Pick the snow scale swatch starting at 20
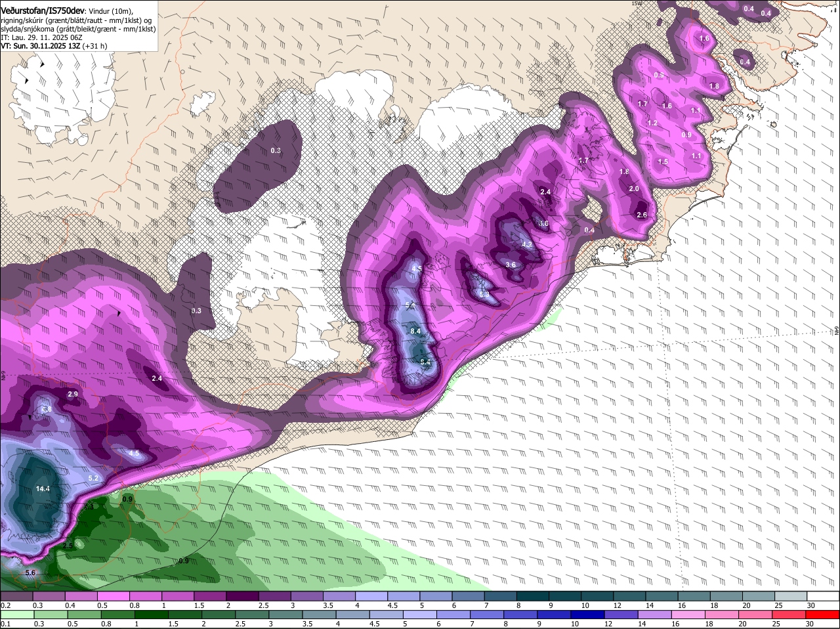 759,596
